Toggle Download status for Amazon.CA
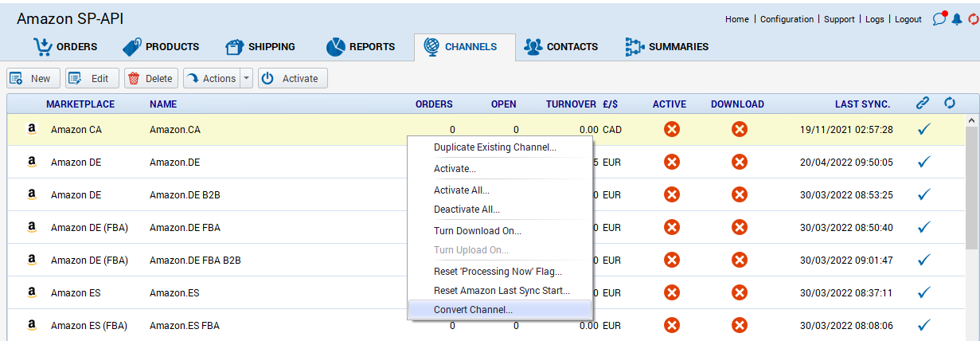Viewport: 980px width, 341px height. point(740,129)
